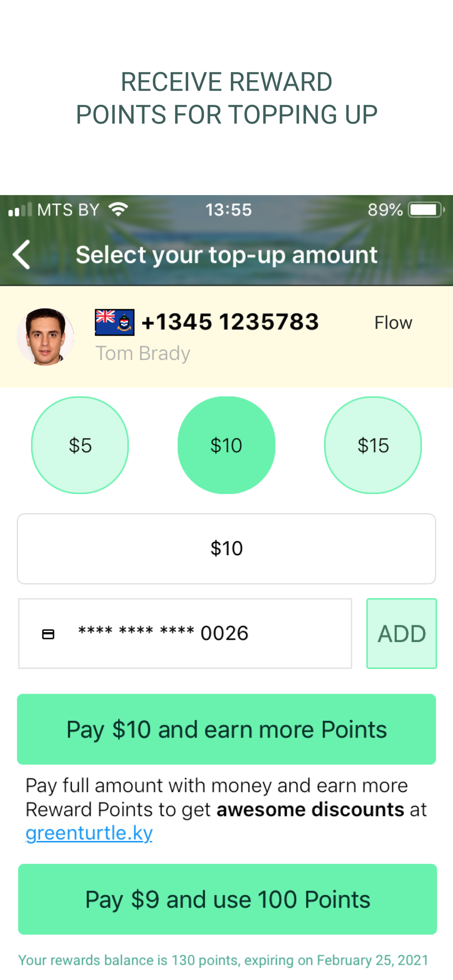Choose the $15 top-up amount
This screenshot has height=980, width=453.
point(373,445)
